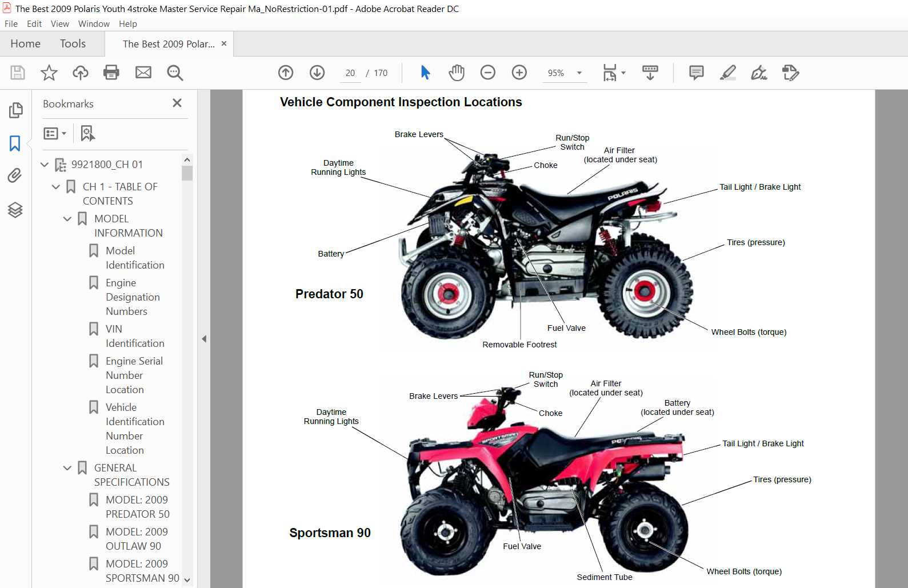908x588 pixels.
Task: Open the Find text magnifier
Action: pos(175,73)
